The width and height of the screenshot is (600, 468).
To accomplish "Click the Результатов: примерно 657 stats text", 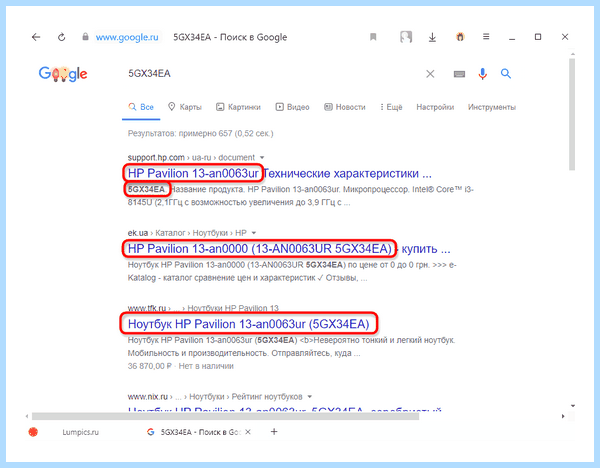I will pyautogui.click(x=201, y=133).
